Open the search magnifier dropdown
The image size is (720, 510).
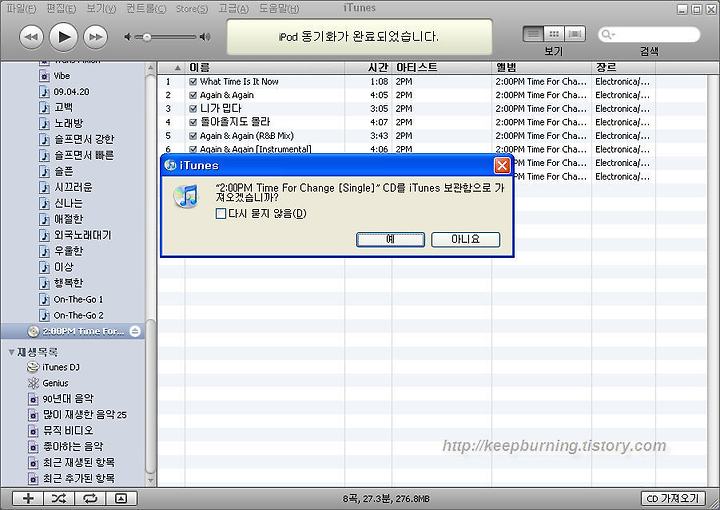[608, 34]
